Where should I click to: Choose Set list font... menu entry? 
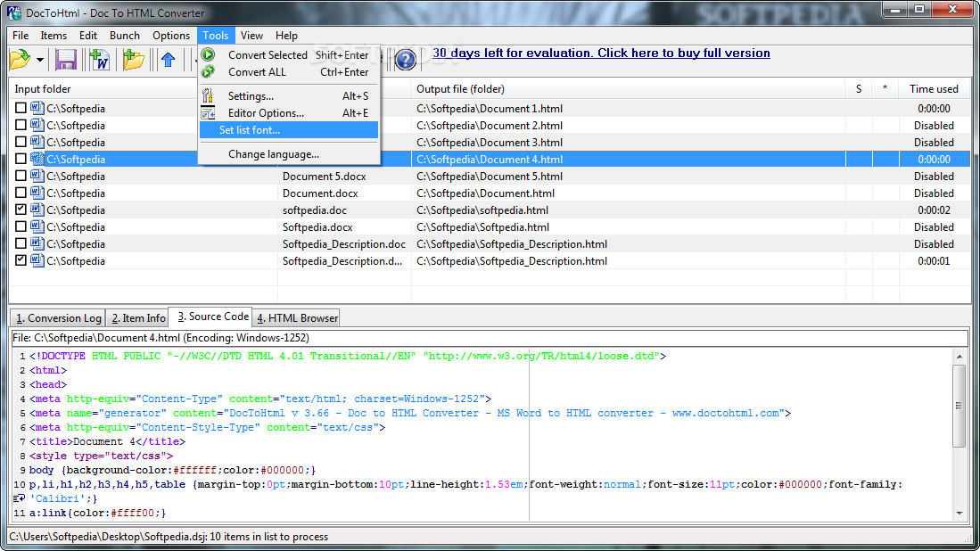tap(289, 130)
